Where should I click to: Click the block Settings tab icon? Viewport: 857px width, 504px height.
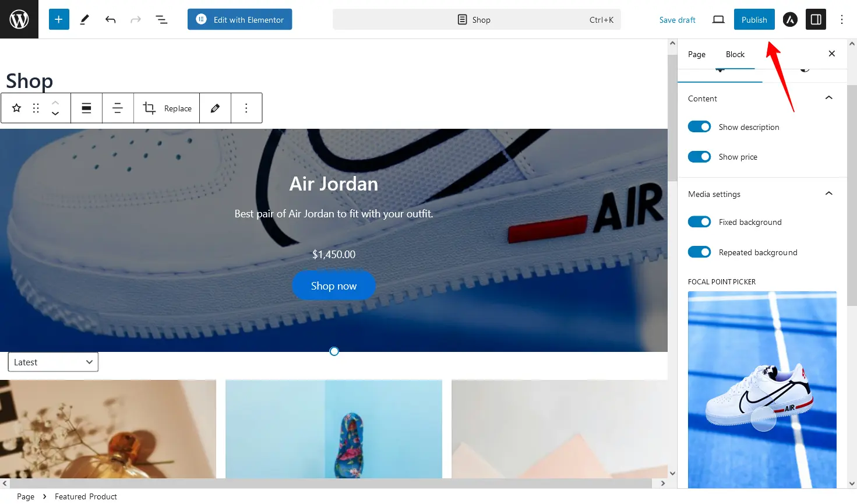click(720, 69)
